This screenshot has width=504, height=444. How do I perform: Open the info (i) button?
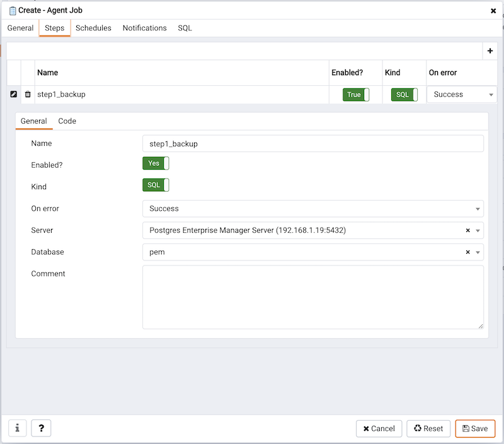pyautogui.click(x=18, y=428)
